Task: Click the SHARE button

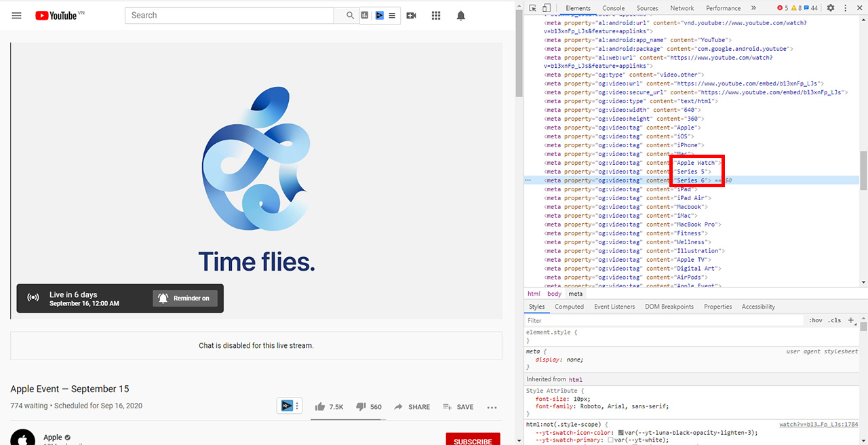Action: coord(412,406)
